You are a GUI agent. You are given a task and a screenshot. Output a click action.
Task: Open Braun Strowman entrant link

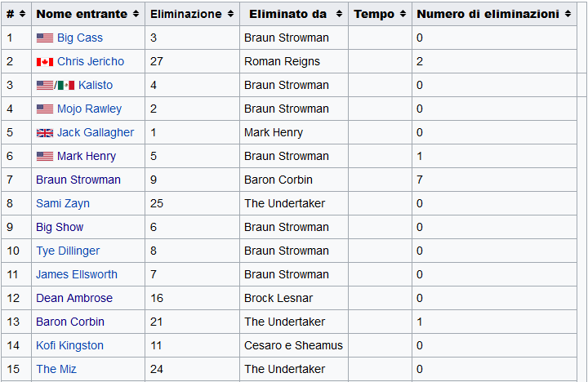[78, 180]
